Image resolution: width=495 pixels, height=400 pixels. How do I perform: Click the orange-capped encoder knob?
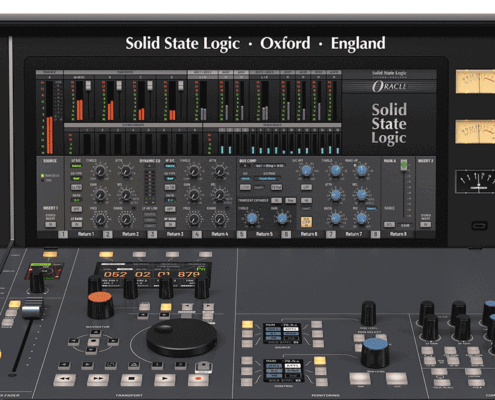point(100,305)
